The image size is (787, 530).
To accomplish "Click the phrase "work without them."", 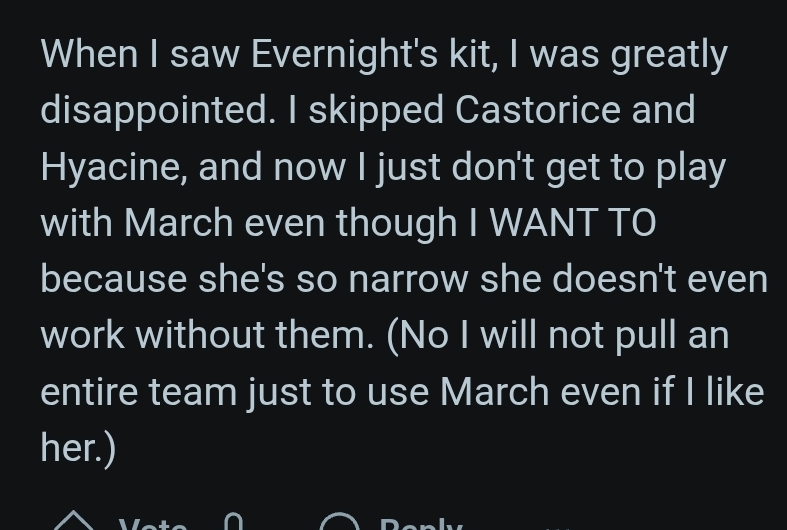I will pyautogui.click(x=207, y=335).
